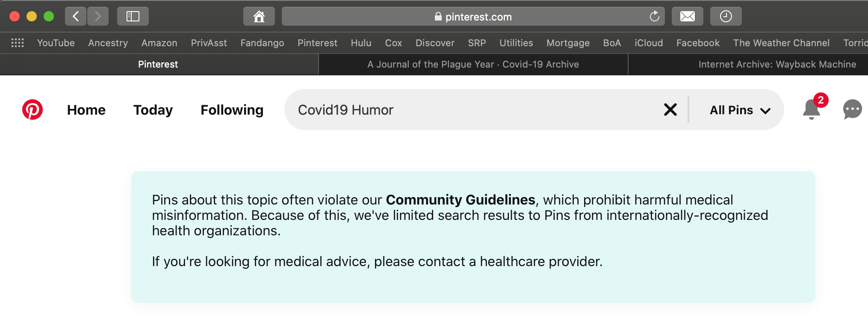This screenshot has width=868, height=326.
Task: Go back with the back arrow
Action: tap(76, 17)
